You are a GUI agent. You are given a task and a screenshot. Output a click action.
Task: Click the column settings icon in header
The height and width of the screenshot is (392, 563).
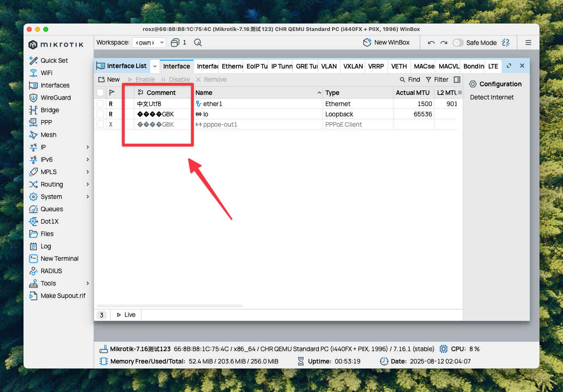click(x=460, y=92)
